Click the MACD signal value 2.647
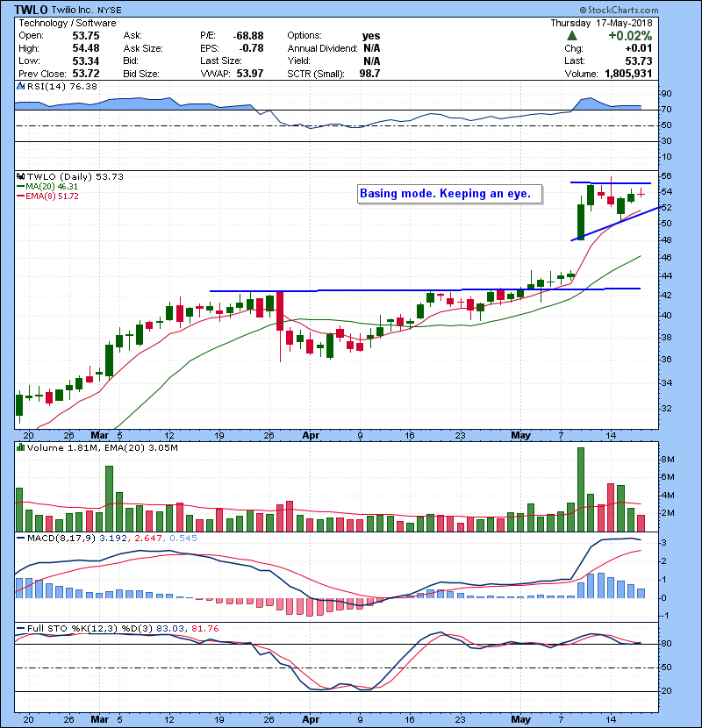The image size is (702, 728). coord(148,539)
